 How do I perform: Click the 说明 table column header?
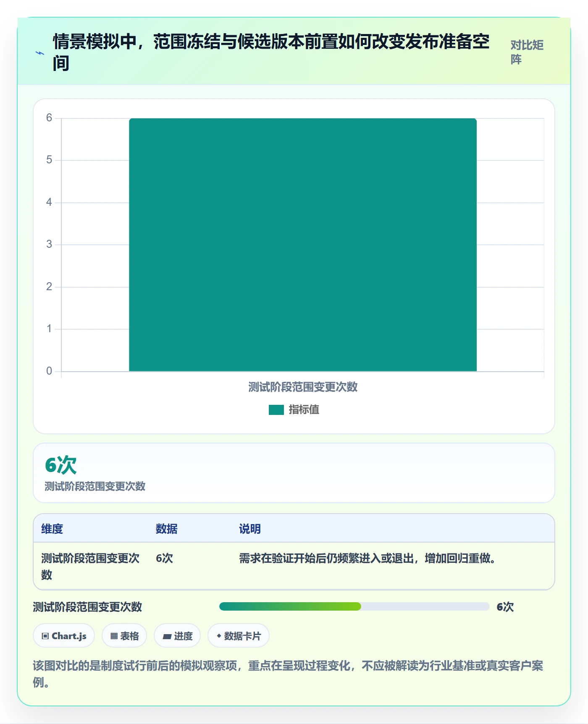[x=250, y=529]
